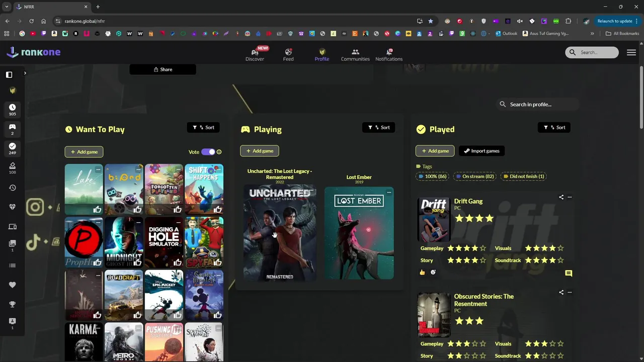Screen dimensions: 644x362
Task: Open the heart favorites icon in sidebar
Action: [x=13, y=285]
